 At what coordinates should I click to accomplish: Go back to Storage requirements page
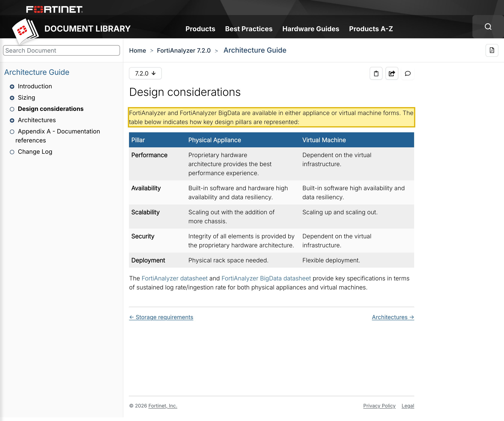161,317
